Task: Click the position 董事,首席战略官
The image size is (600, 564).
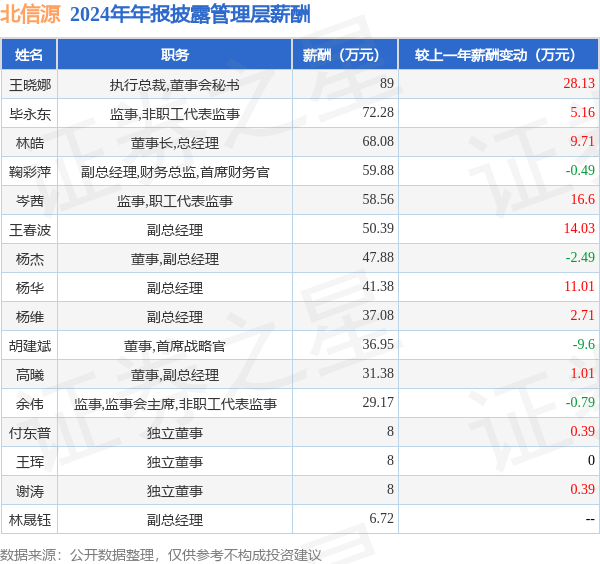Action: [174, 346]
